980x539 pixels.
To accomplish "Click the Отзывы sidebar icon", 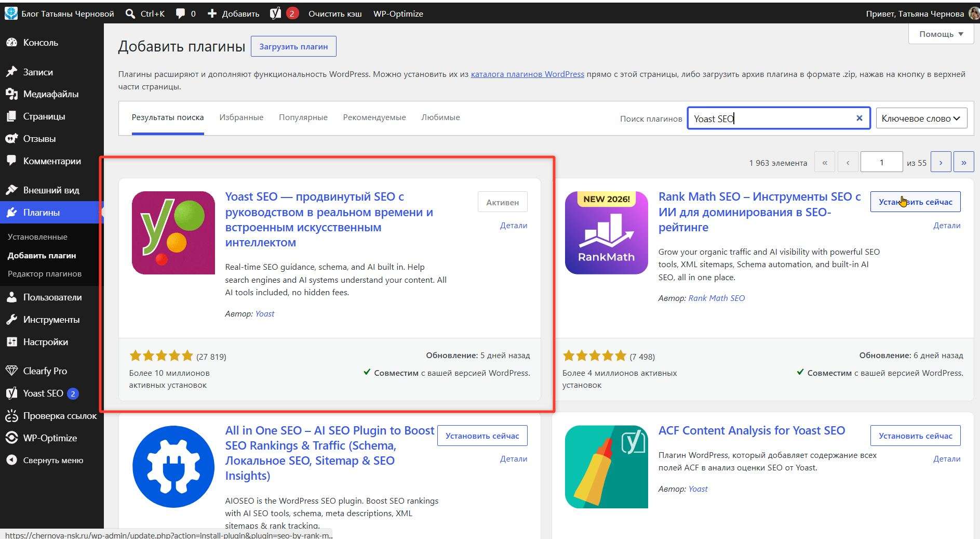I will click(x=11, y=139).
